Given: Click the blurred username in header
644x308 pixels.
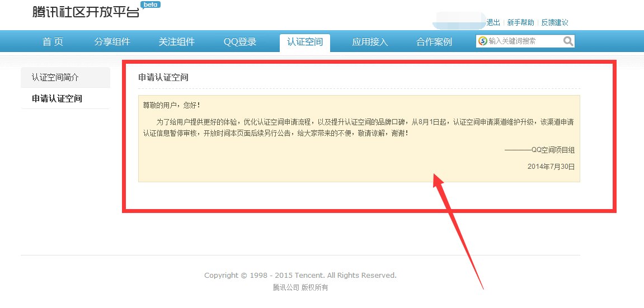Looking at the screenshot, I should coord(459,21).
